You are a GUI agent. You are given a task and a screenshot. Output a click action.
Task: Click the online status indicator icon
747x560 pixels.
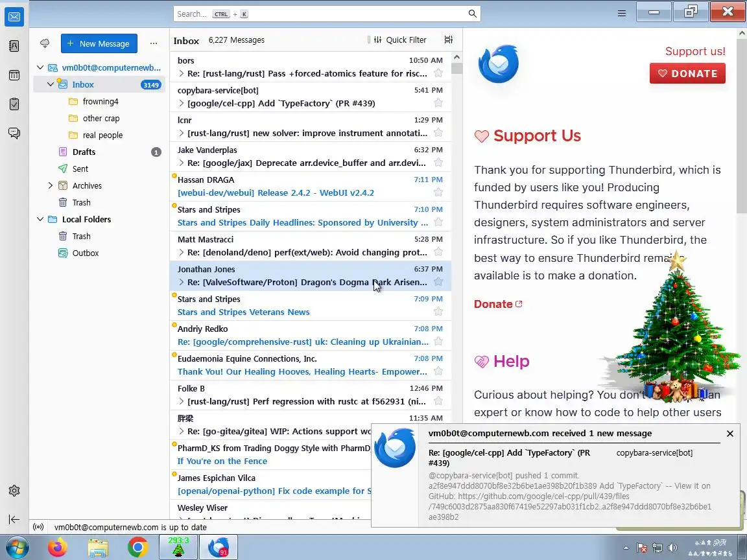pyautogui.click(x=38, y=527)
